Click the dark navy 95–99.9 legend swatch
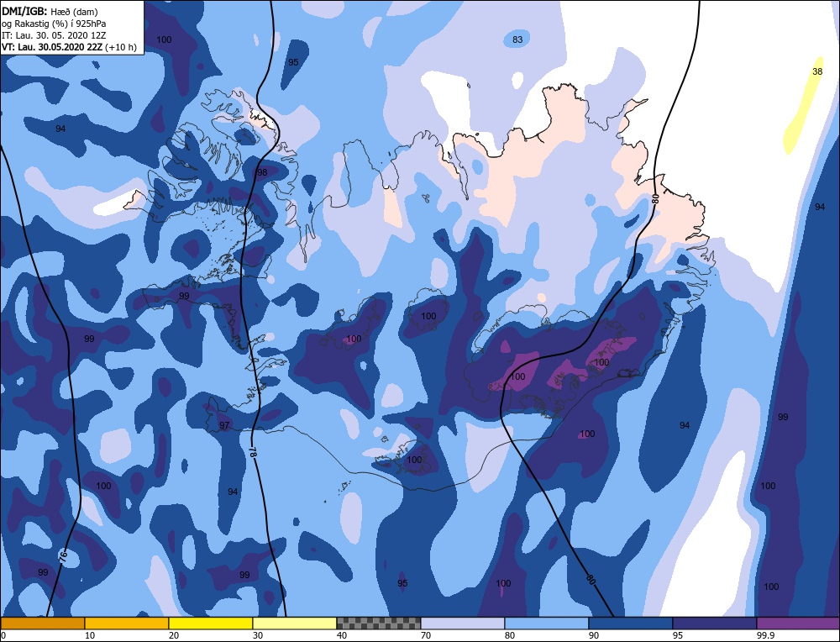 [x=715, y=624]
